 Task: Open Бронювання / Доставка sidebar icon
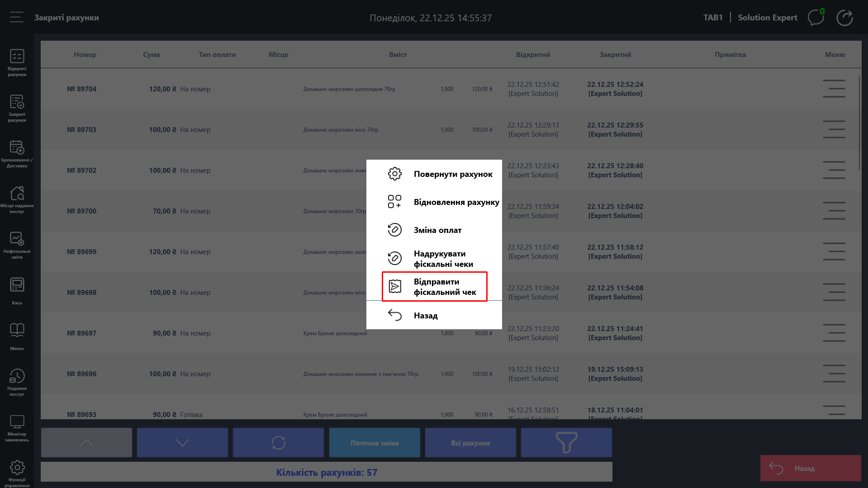tap(17, 154)
